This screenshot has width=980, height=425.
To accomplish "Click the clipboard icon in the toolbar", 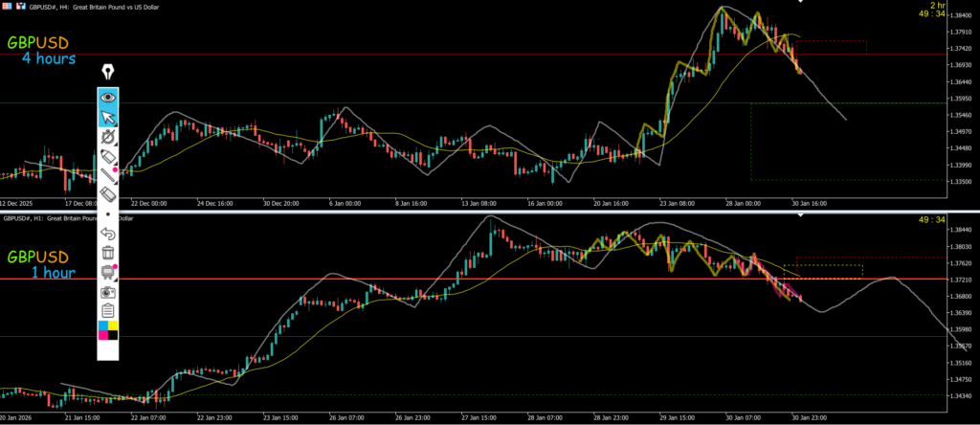I will (x=108, y=311).
